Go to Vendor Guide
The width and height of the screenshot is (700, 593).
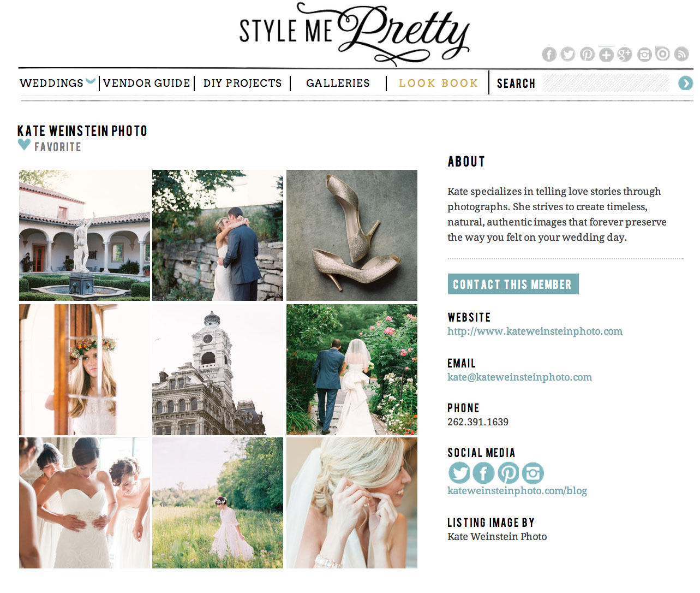click(146, 83)
